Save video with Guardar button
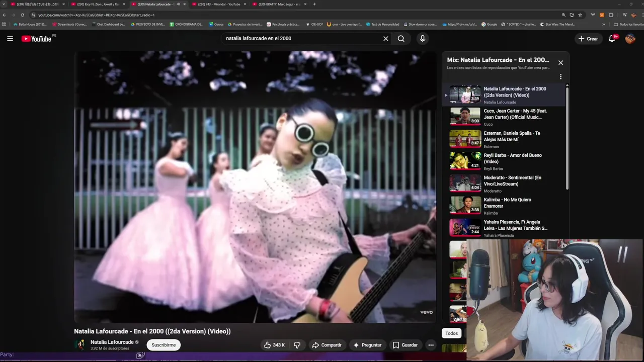This screenshot has height=362, width=644. click(405, 345)
